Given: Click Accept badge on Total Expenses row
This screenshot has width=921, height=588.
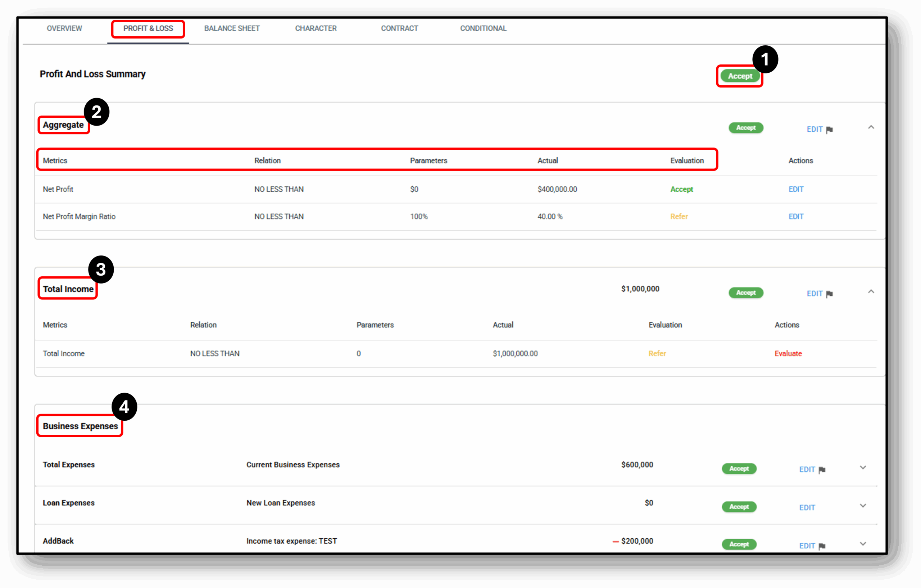Looking at the screenshot, I should tap(739, 469).
